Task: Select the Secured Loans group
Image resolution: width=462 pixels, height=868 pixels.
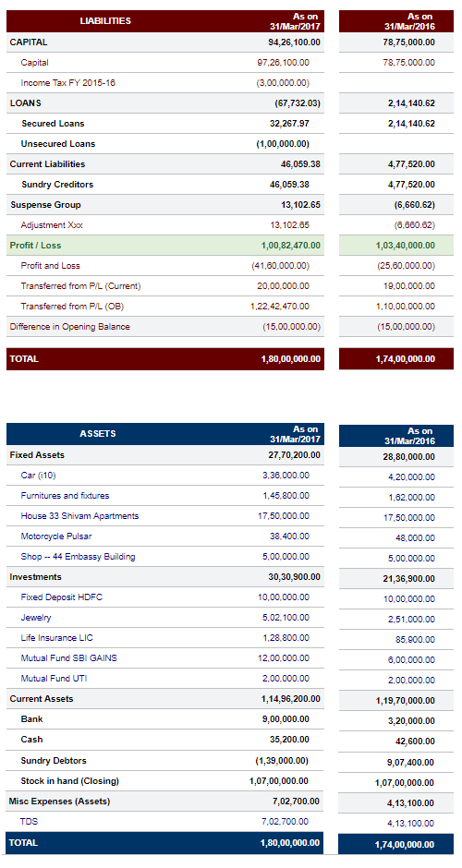Action: tap(54, 124)
